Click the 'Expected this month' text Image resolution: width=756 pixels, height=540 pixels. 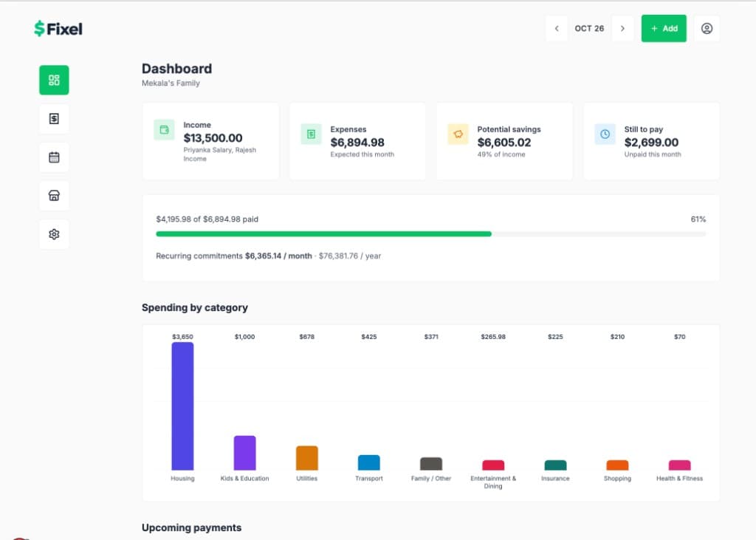[x=362, y=154]
